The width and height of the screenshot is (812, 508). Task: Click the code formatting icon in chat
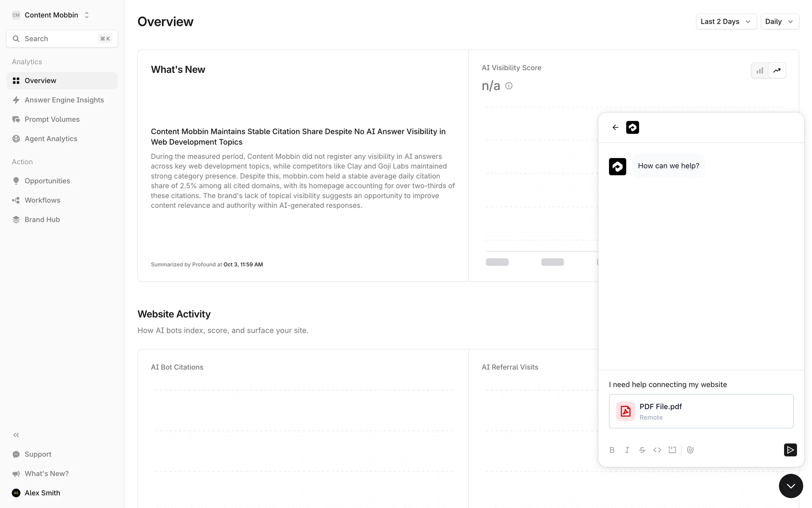(657, 450)
